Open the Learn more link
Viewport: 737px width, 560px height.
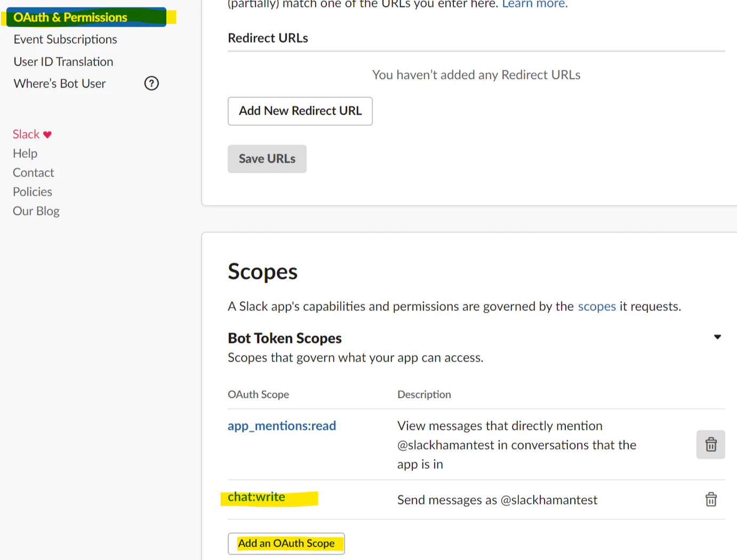(x=535, y=4)
